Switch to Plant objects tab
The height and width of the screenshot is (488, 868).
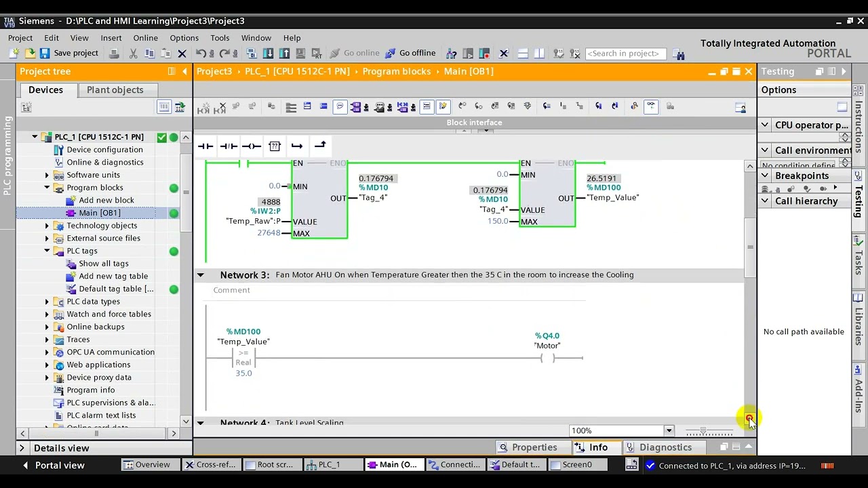pos(115,90)
